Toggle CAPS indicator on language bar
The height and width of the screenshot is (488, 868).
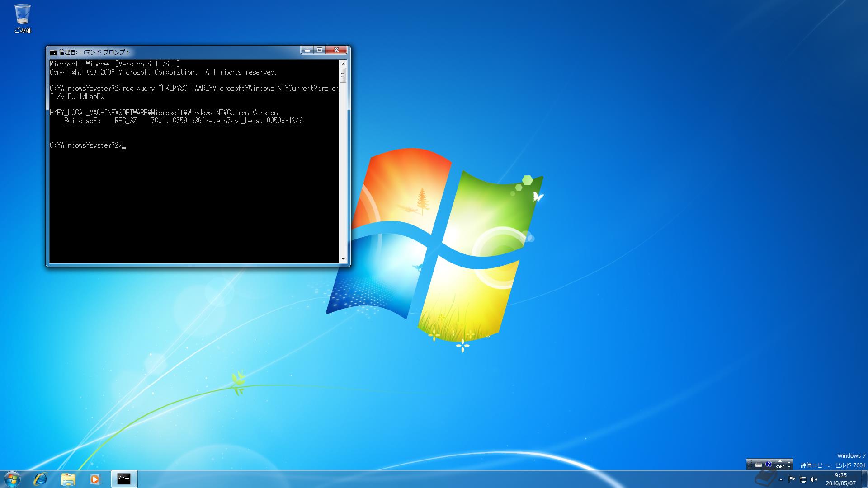(x=780, y=461)
